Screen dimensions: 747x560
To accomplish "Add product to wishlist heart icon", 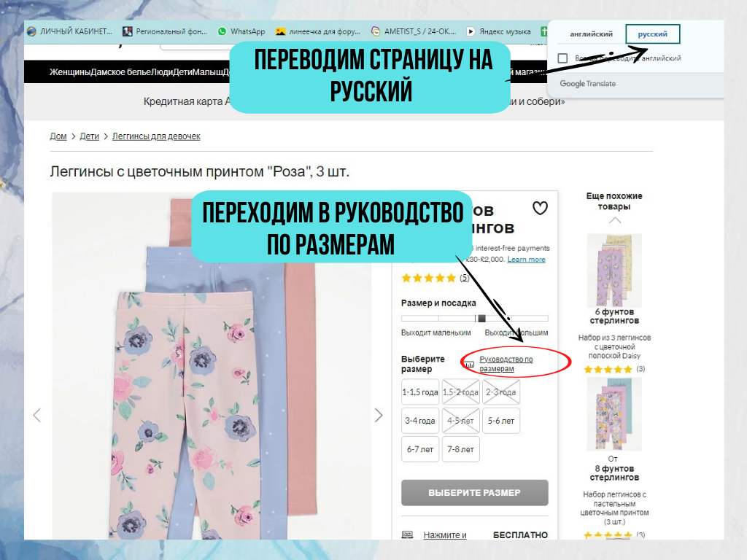I will (x=540, y=208).
